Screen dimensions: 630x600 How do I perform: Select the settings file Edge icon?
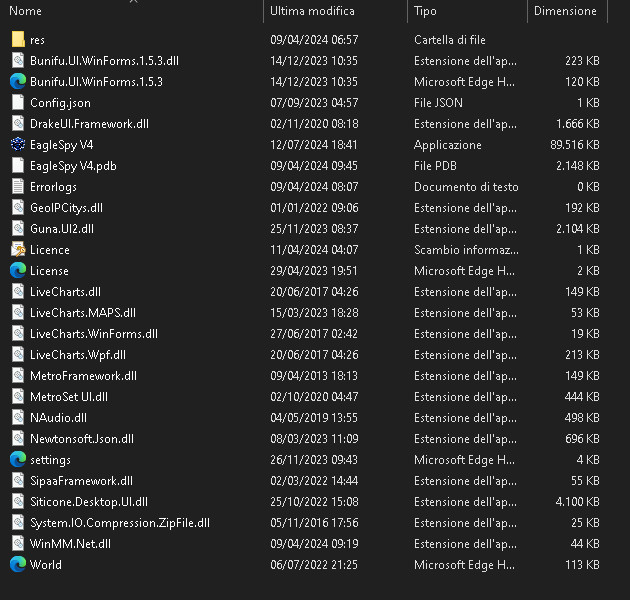click(x=18, y=460)
